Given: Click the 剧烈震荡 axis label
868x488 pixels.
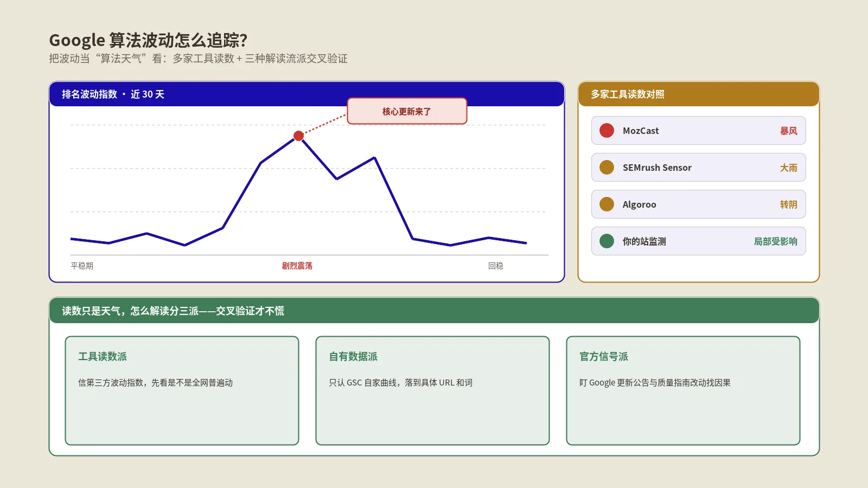Looking at the screenshot, I should 297,266.
